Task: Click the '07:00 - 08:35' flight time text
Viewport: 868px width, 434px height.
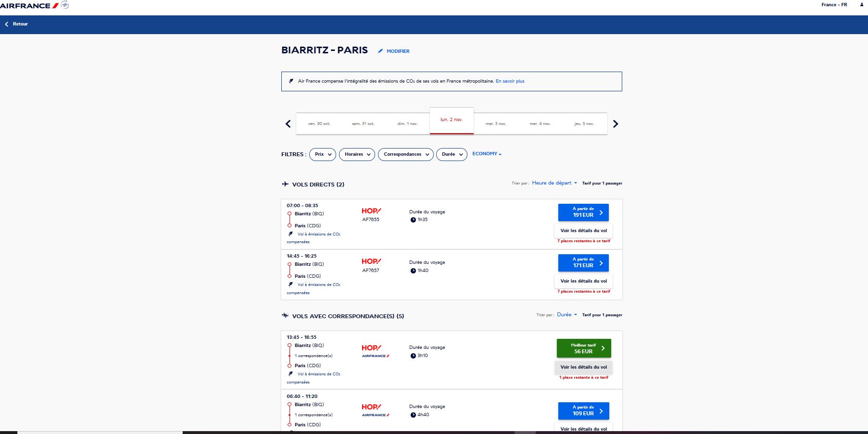Action: [x=302, y=206]
